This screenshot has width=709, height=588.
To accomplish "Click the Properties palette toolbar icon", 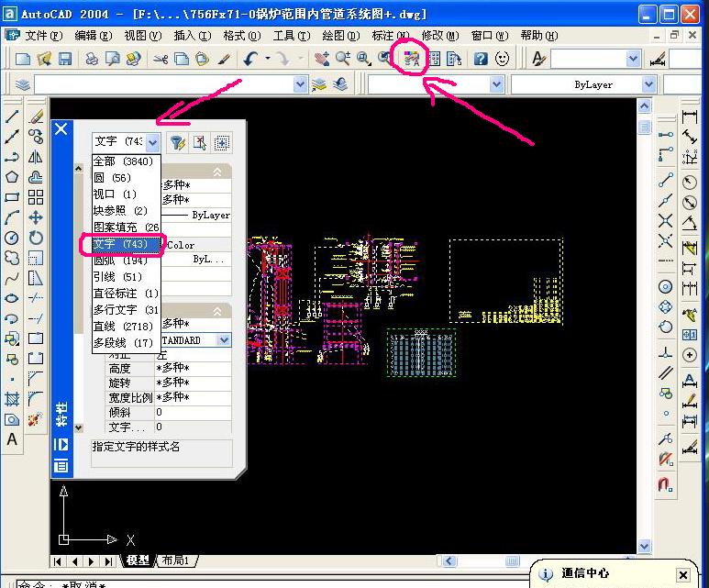I will [412, 59].
